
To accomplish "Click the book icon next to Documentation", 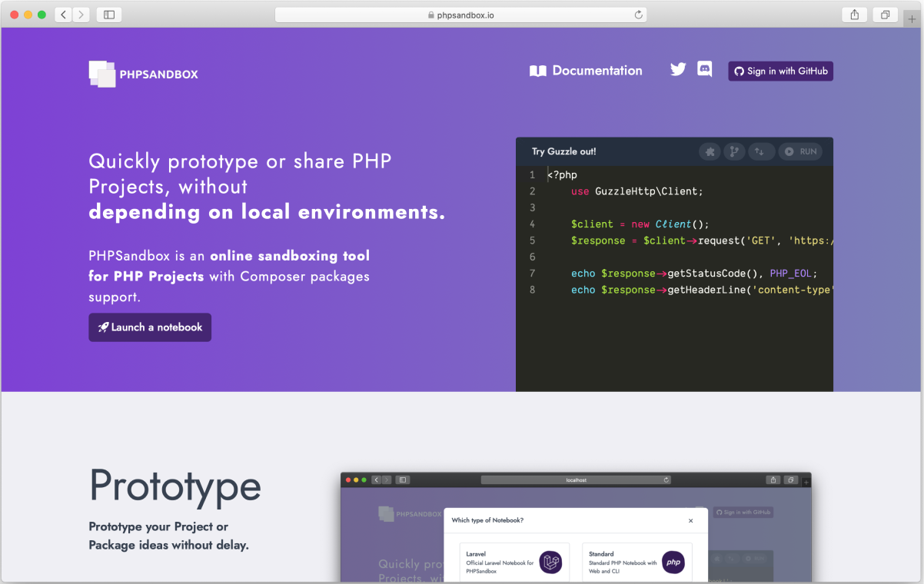I will click(538, 70).
